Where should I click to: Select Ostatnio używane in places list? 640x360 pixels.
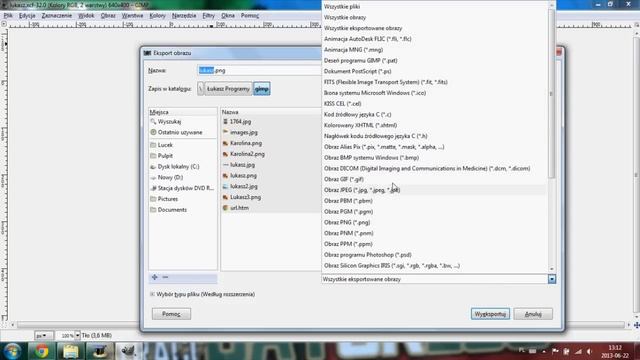pyautogui.click(x=183, y=132)
